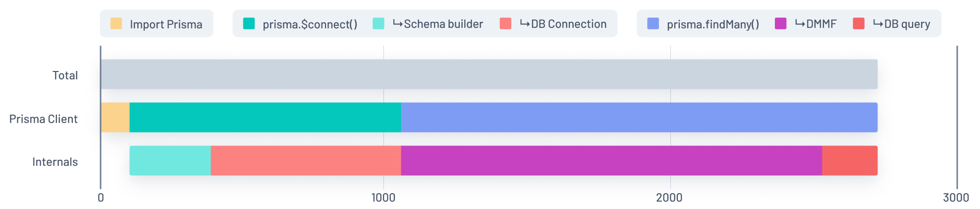This screenshot has width=980, height=209.
Task: Select the blue segment of Prisma Client bar
Action: 639,118
